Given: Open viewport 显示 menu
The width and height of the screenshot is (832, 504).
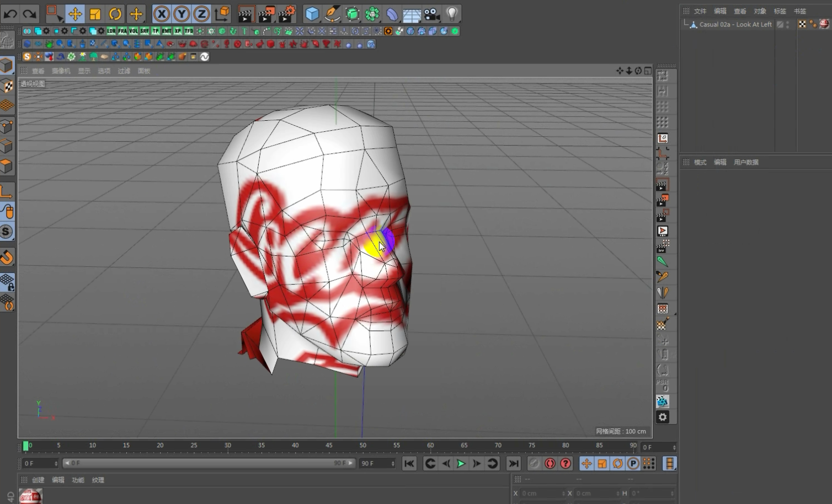Looking at the screenshot, I should click(84, 71).
